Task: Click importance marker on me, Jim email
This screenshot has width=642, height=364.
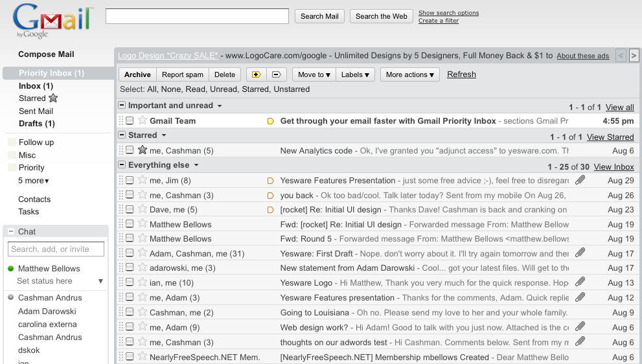Action: click(x=270, y=181)
